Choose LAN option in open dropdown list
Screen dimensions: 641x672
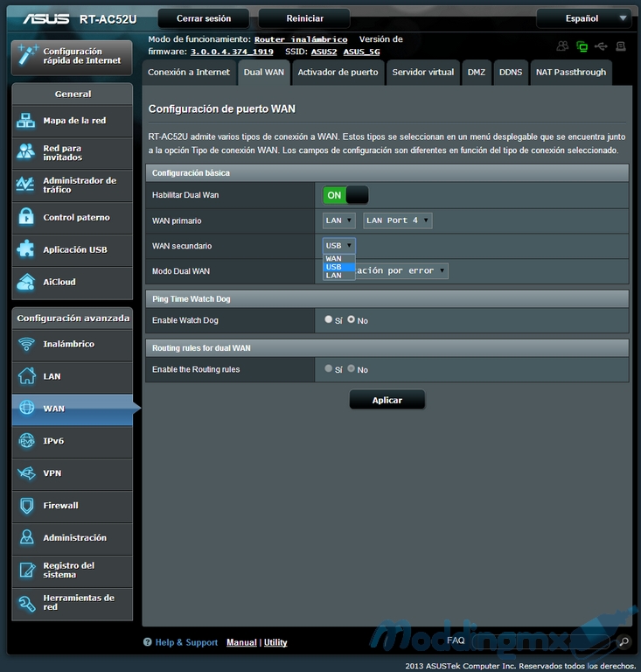[338, 276]
